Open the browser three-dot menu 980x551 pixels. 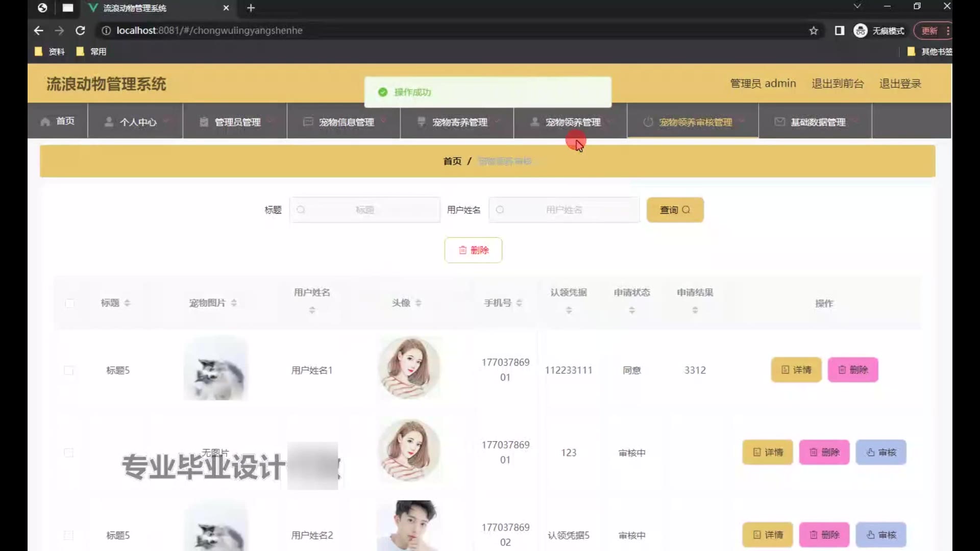point(948,31)
